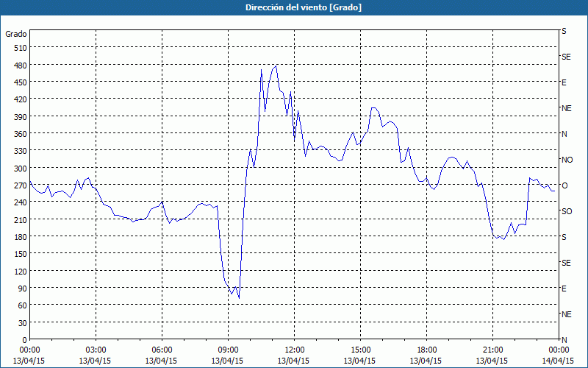Select the 150 y-axis label
Image resolution: width=588 pixels, height=368 pixels.
pyautogui.click(x=21, y=254)
